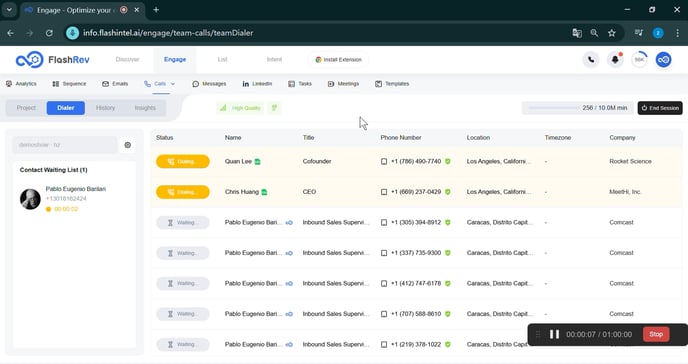688x364 pixels.
Task: Open the Discover tab
Action: (x=127, y=59)
